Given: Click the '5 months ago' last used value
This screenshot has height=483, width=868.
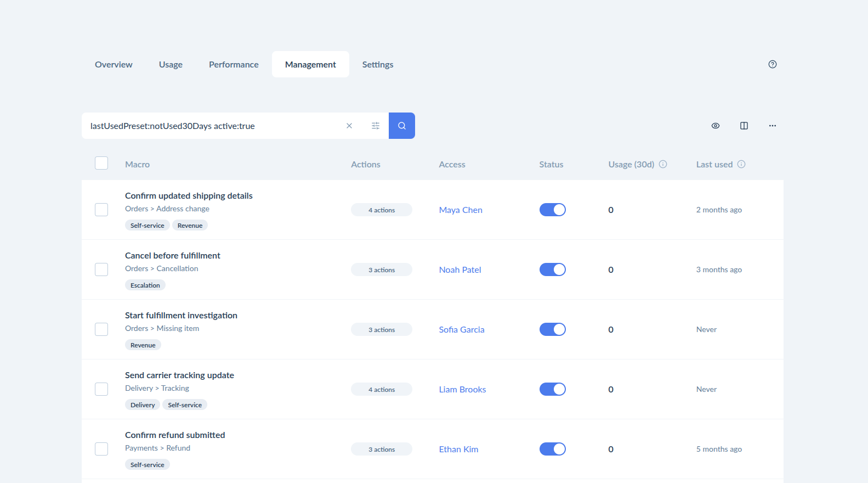Looking at the screenshot, I should [x=719, y=449].
